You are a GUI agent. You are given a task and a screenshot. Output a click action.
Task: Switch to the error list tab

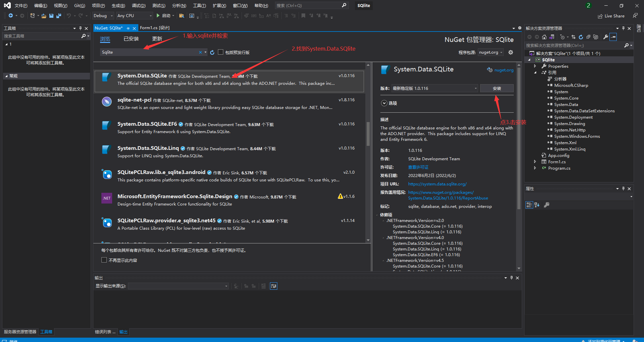point(105,332)
